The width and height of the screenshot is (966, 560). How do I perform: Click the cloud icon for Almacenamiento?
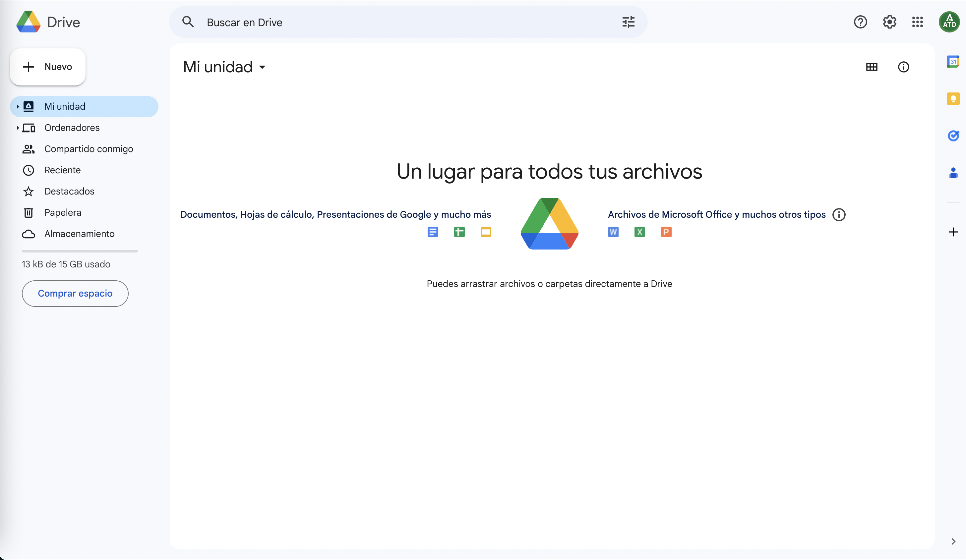pos(29,234)
